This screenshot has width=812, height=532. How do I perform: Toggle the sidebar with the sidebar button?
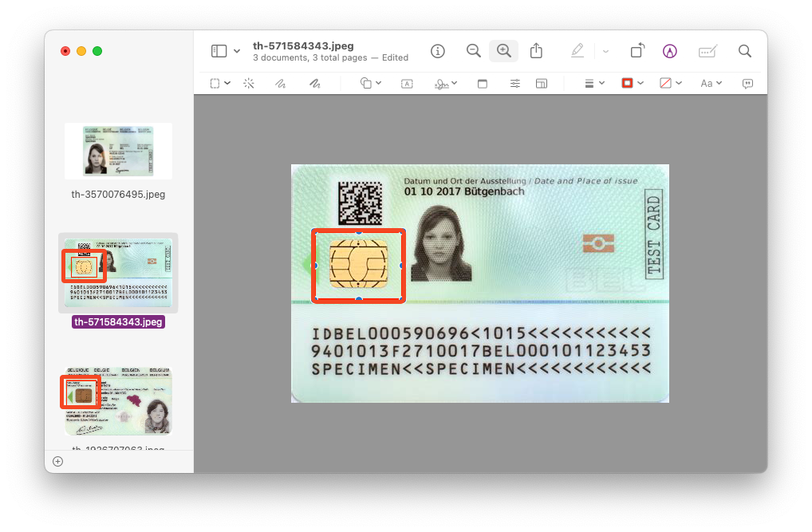tap(219, 51)
